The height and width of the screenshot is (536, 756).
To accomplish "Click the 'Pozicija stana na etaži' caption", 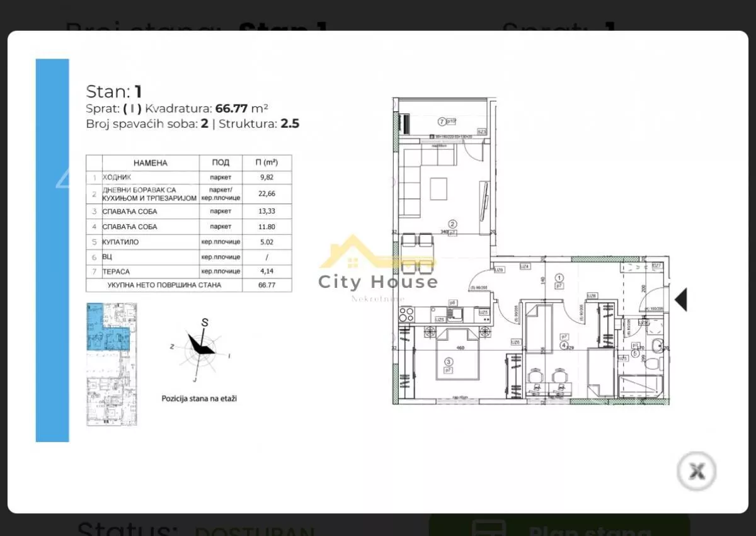I will pos(199,399).
